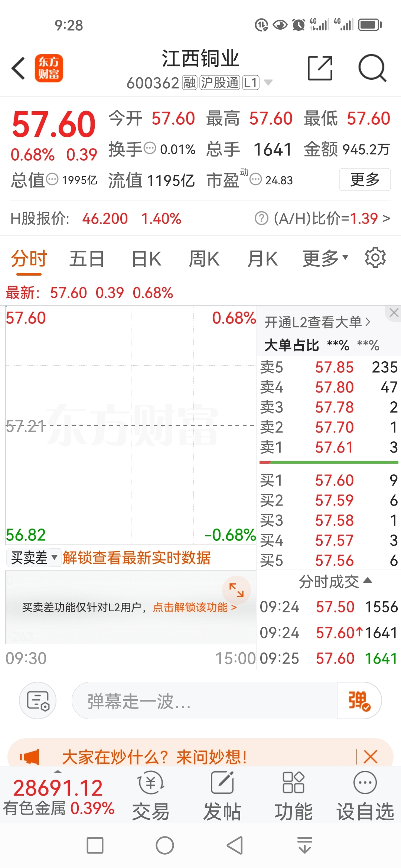The width and height of the screenshot is (401, 868).
Task: Switch to the 周K tab
Action: [x=204, y=259]
